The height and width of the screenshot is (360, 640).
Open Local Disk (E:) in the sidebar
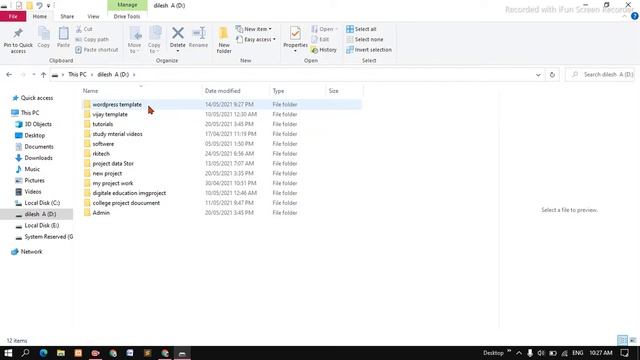coord(42,225)
